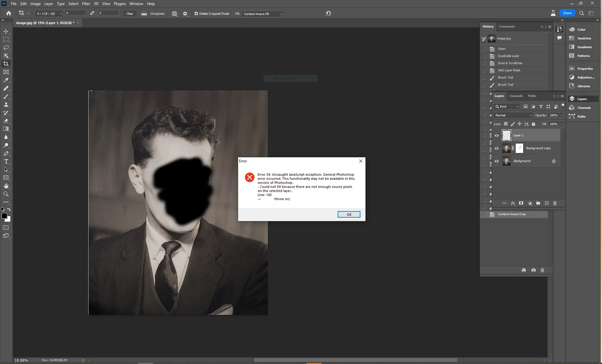Open the crop ratio preset dropdown
This screenshot has width=602, height=364.
(49, 14)
